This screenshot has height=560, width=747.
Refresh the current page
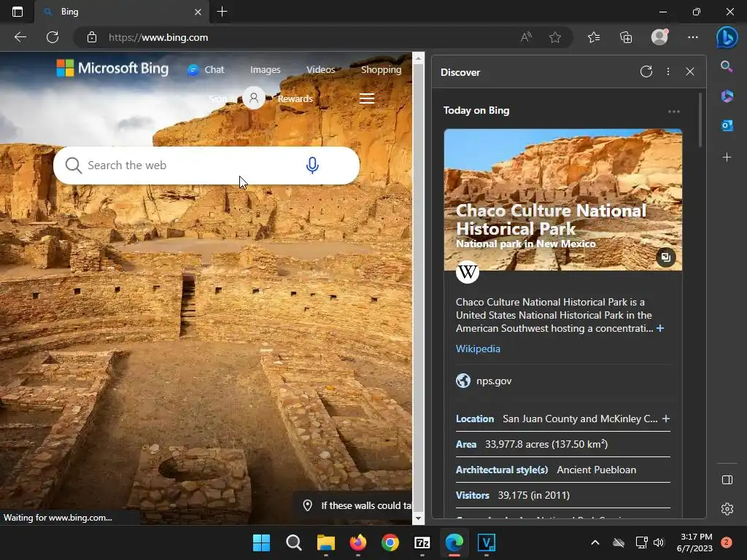pos(53,37)
